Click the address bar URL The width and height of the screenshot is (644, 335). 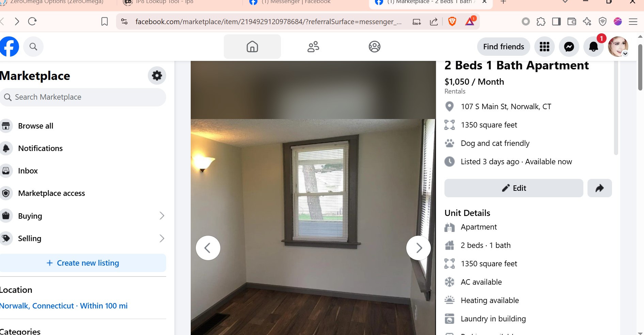268,22
